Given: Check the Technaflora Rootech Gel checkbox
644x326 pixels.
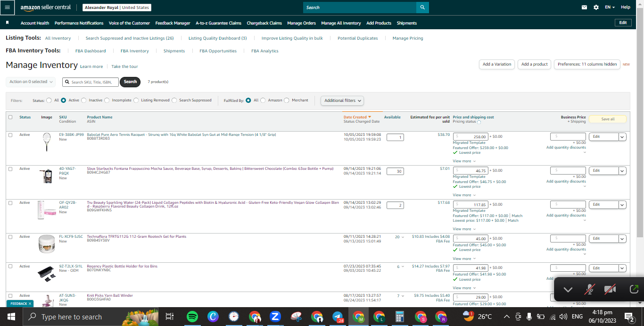Looking at the screenshot, I should [x=10, y=237].
